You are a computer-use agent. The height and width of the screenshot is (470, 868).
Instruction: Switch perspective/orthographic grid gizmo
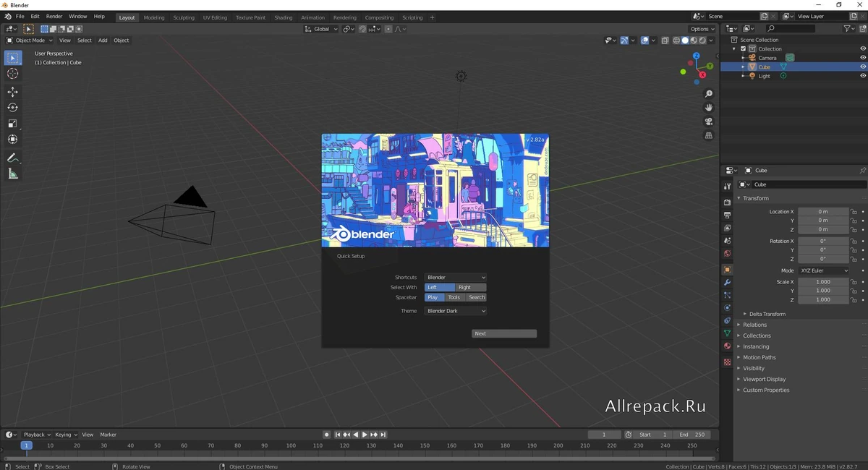(709, 135)
